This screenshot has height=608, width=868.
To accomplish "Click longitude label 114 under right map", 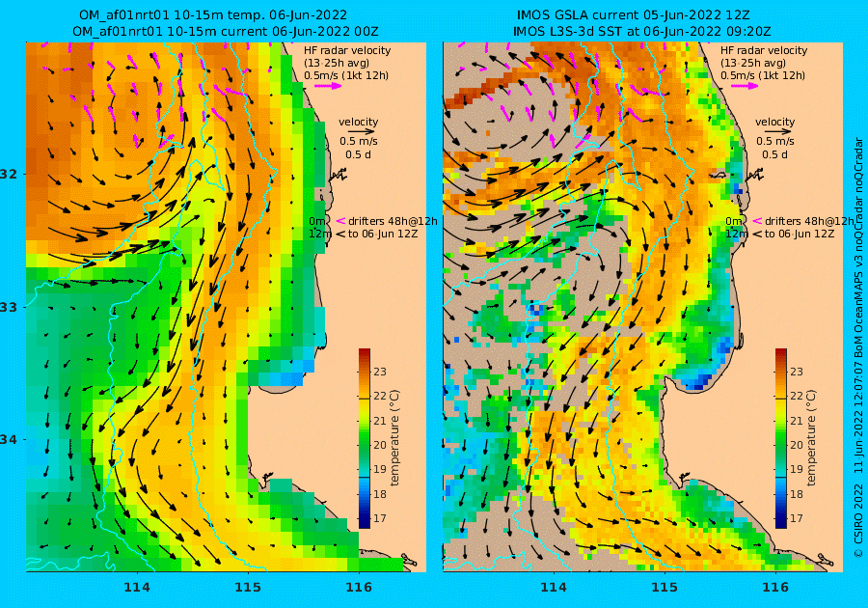I will click(554, 587).
